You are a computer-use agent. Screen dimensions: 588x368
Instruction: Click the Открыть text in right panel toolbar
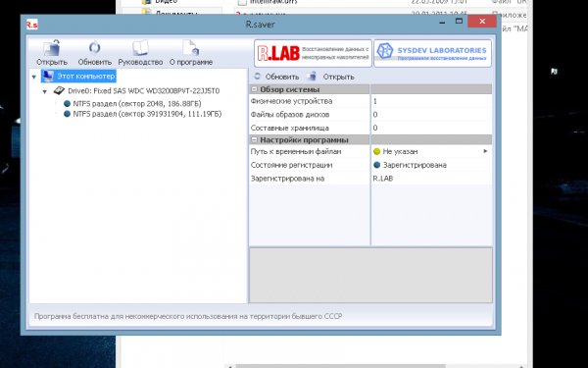338,77
